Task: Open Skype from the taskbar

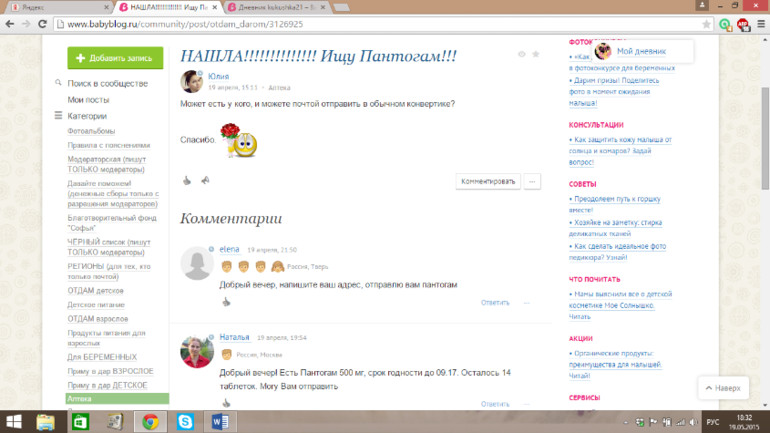Action: click(x=186, y=421)
